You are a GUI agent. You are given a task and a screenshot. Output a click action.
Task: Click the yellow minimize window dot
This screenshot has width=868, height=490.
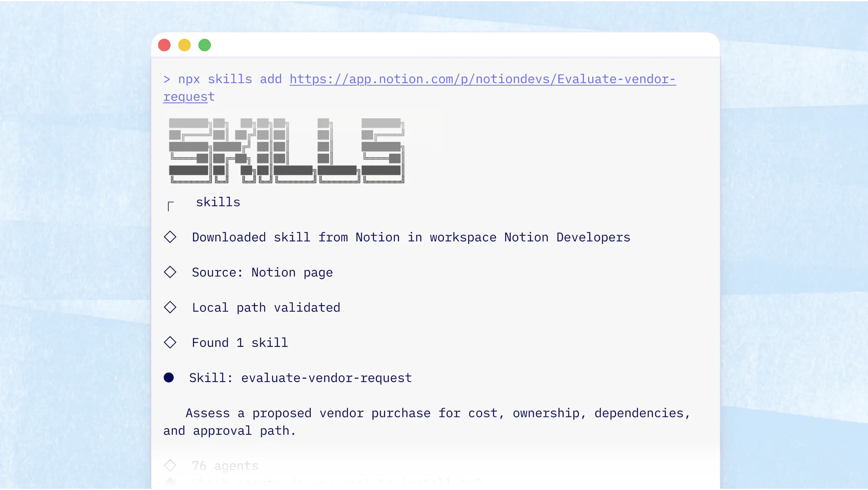click(184, 45)
